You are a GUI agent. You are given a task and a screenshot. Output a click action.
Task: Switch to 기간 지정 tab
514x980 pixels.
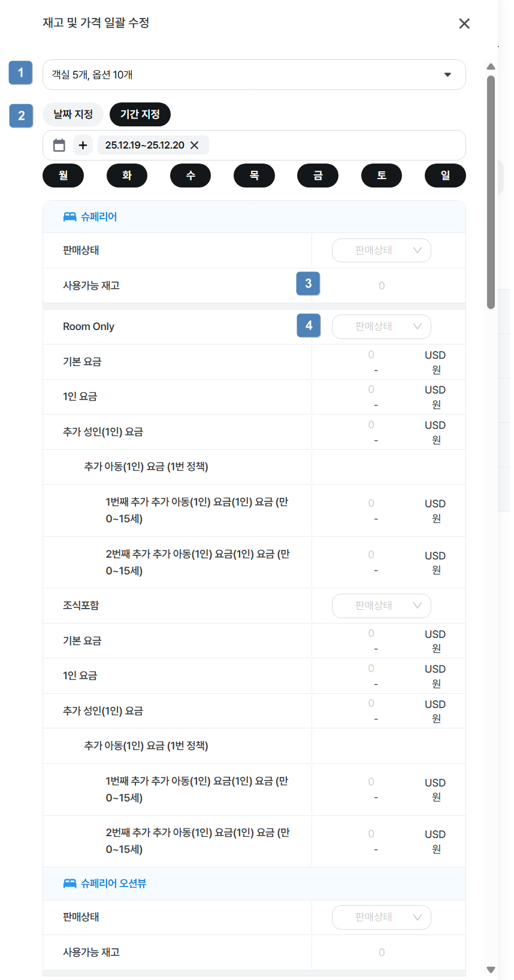click(140, 114)
